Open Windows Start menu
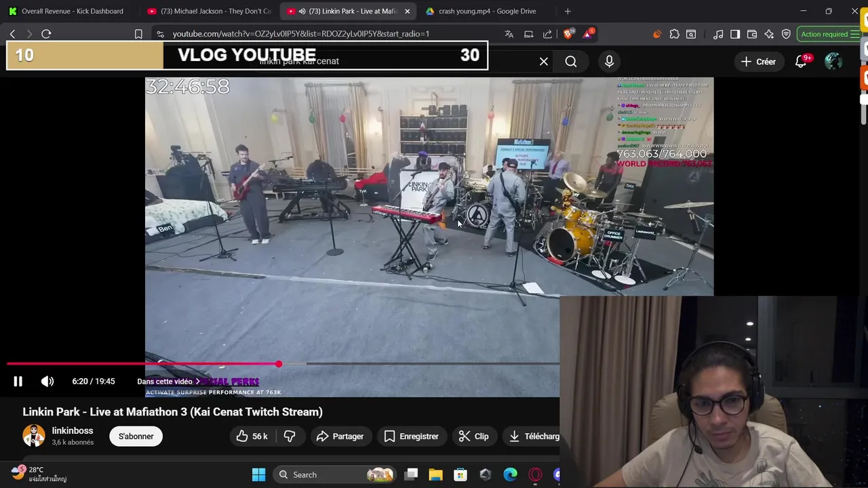 click(258, 474)
